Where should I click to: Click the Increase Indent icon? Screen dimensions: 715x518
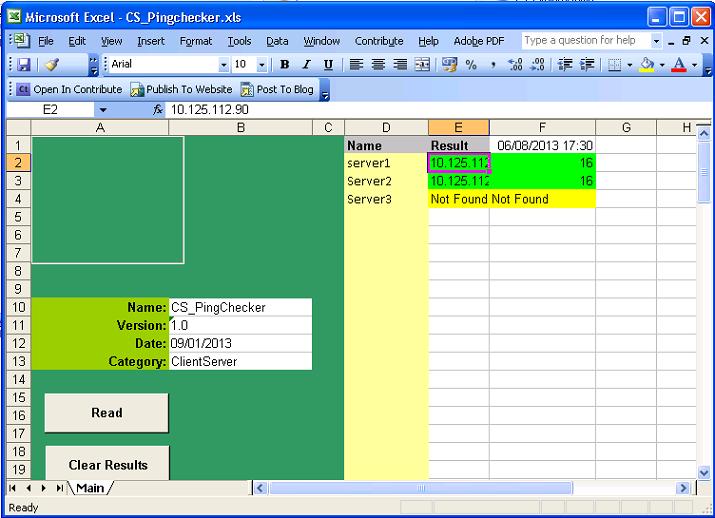pyautogui.click(x=587, y=64)
